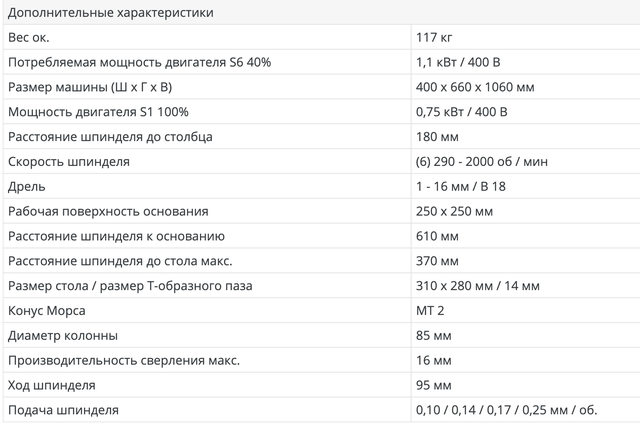Click the '400 x 660 x 1060 мм' value
The width and height of the screenshot is (640, 425).
point(475,87)
